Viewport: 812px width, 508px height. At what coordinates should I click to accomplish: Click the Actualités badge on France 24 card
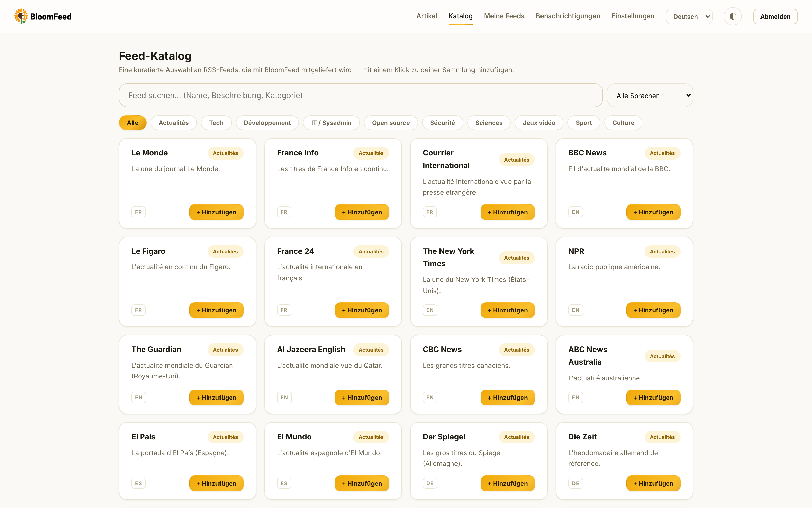371,252
